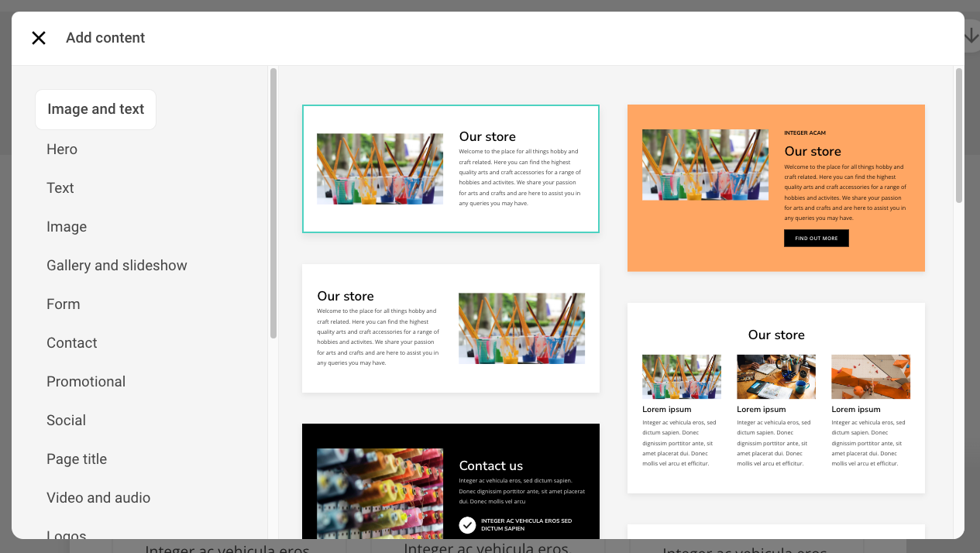Open the Text category
This screenshot has height=553, width=980.
pos(60,188)
